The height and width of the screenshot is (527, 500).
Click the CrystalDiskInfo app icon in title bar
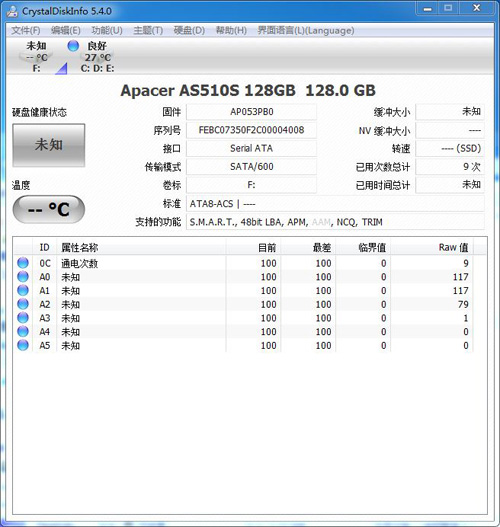point(12,11)
